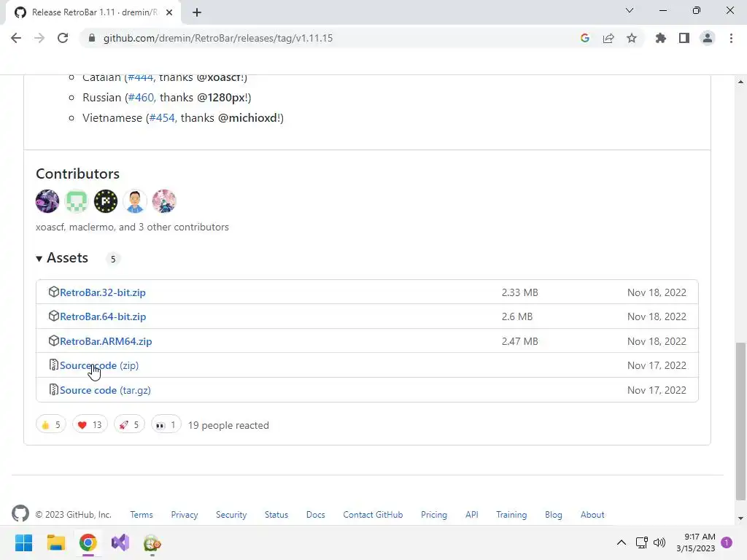Open pull request #460 link
Viewport: 747px width, 560px height.
tap(141, 98)
